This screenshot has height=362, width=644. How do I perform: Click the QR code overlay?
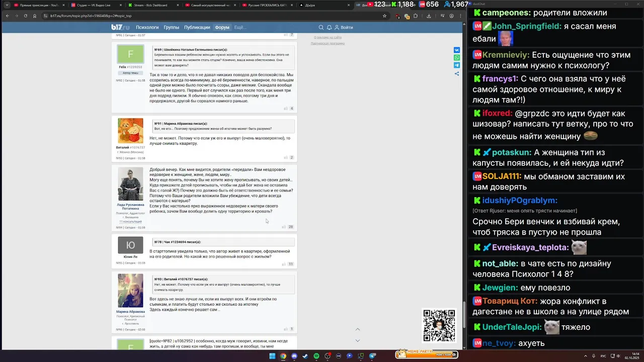[x=439, y=325]
